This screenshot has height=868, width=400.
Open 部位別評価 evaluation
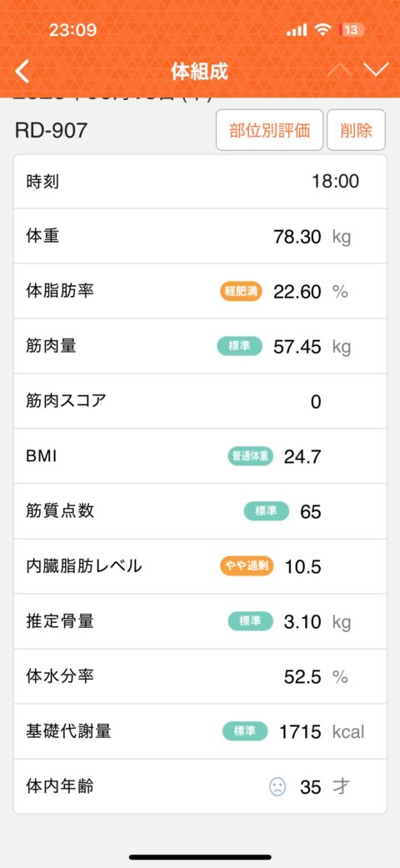pyautogui.click(x=269, y=130)
